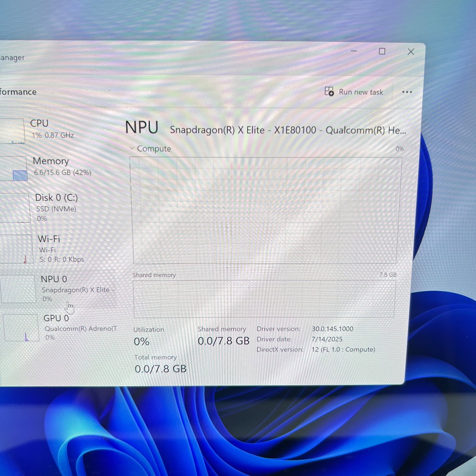Select the CPU mini graph thumbnail

point(12,132)
